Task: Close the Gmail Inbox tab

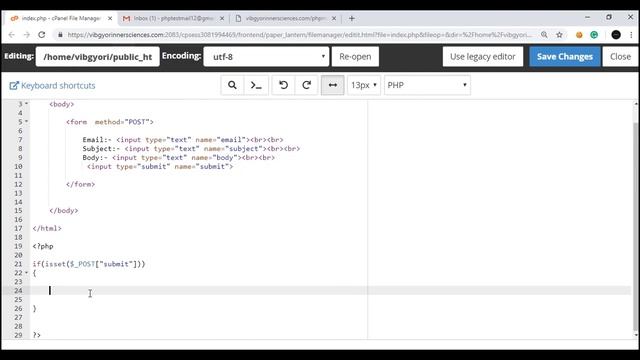Action: [x=222, y=18]
